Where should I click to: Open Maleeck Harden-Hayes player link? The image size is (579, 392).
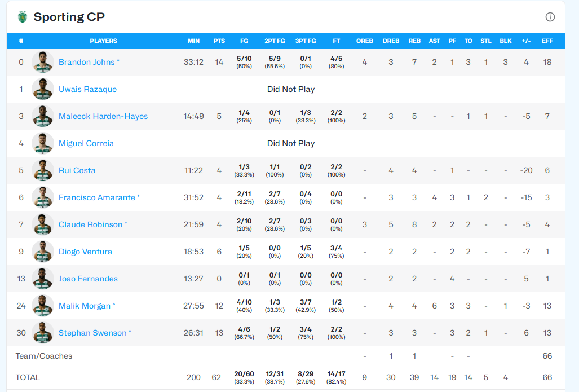[x=103, y=116]
